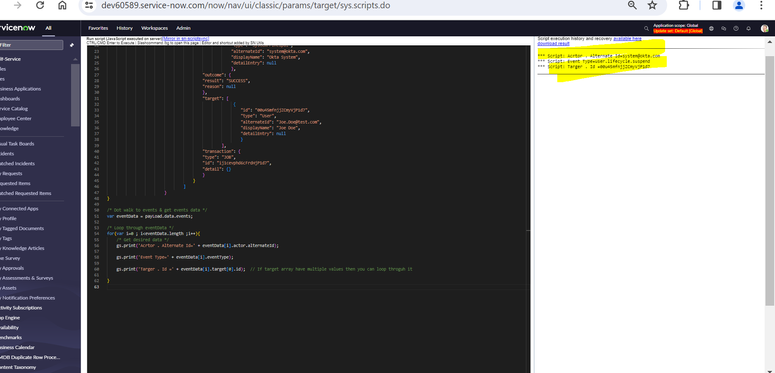Open Employee Center in navigator
775x373 pixels.
coord(15,119)
